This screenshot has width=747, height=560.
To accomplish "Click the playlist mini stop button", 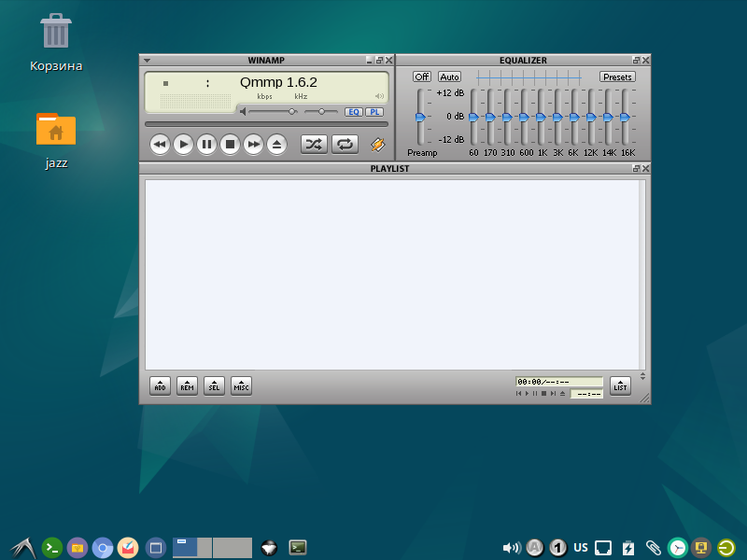I will [544, 393].
